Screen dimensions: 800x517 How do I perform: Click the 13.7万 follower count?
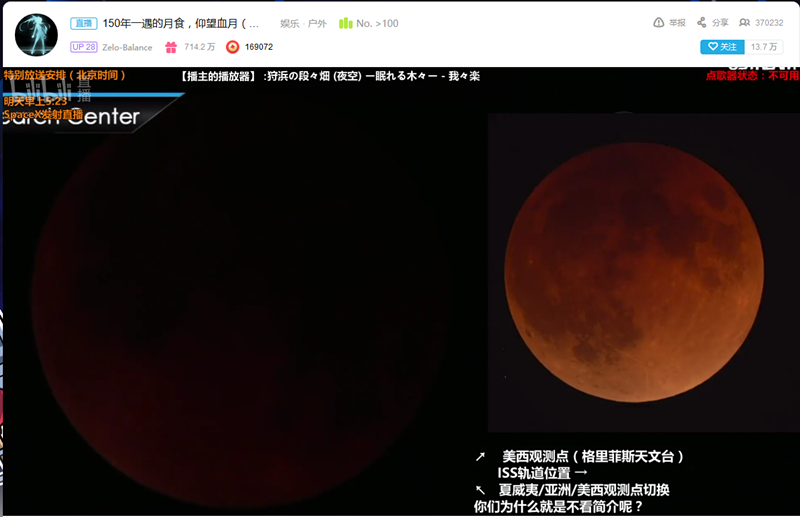click(763, 47)
